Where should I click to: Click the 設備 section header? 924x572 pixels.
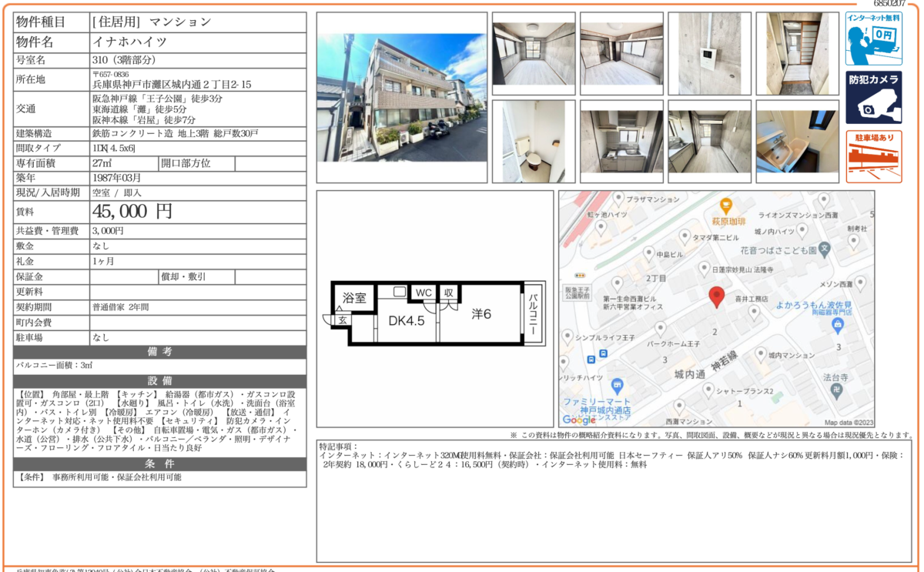[x=159, y=382]
